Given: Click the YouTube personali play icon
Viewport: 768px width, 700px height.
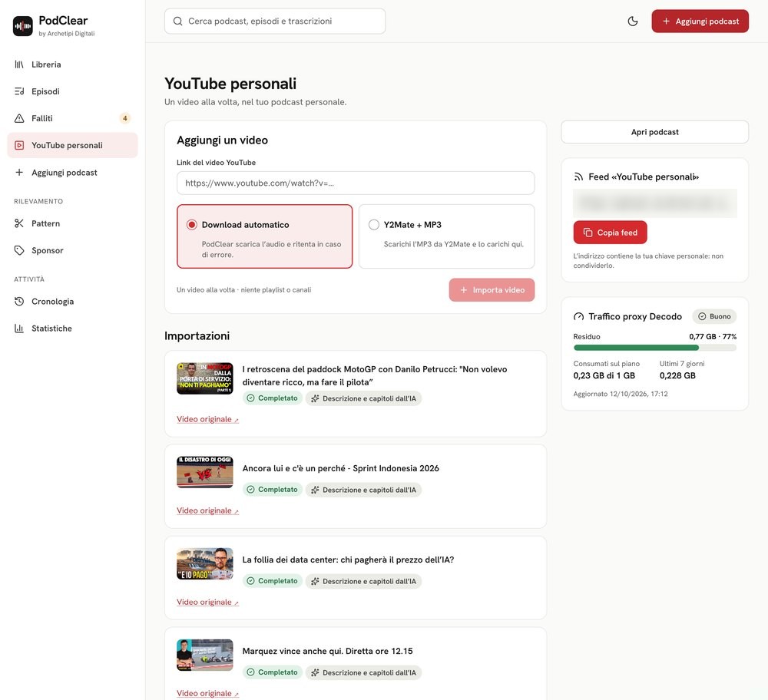Looking at the screenshot, I should 19,145.
